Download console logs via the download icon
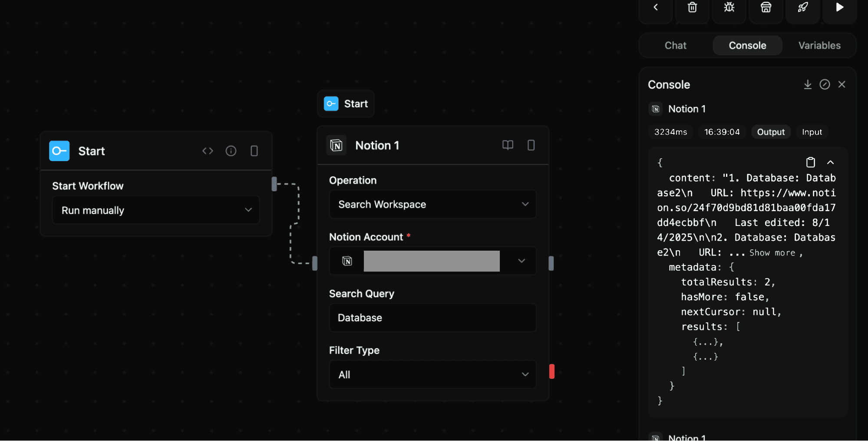868x441 pixels. [x=808, y=84]
